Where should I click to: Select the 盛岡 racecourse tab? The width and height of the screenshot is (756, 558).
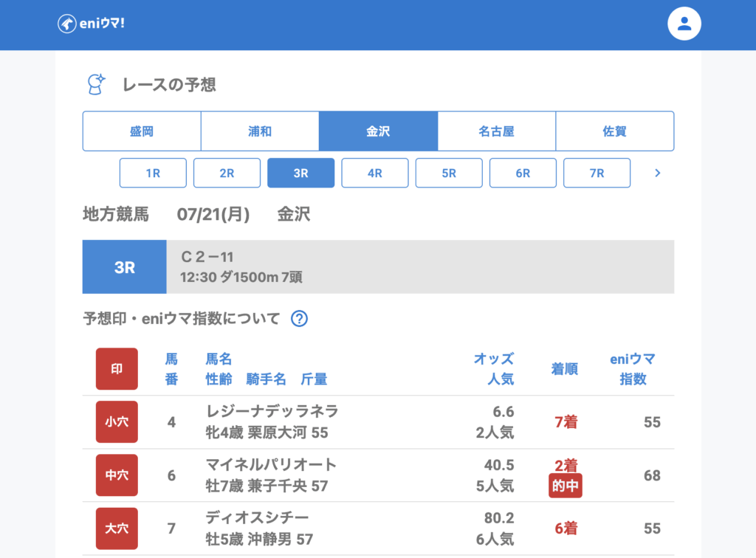click(x=142, y=131)
